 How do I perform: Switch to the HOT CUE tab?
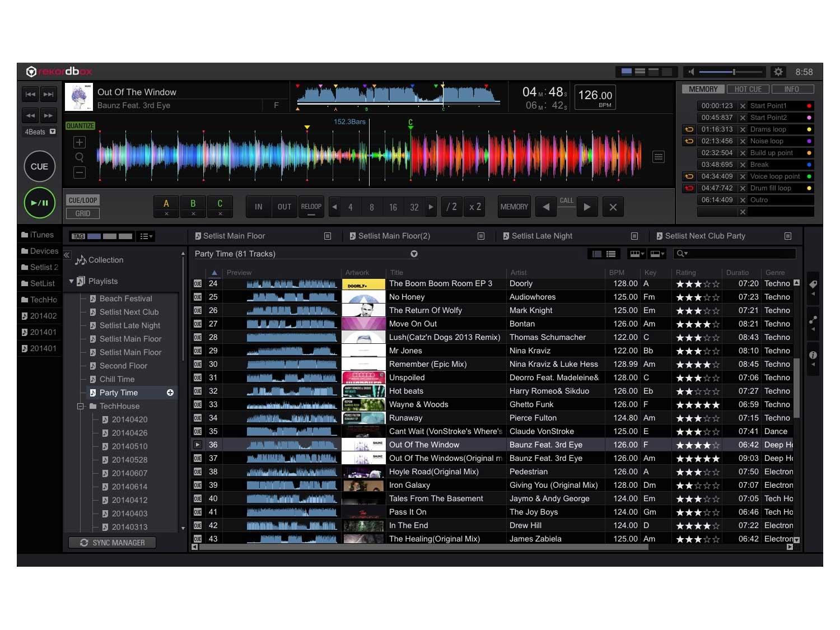click(748, 89)
